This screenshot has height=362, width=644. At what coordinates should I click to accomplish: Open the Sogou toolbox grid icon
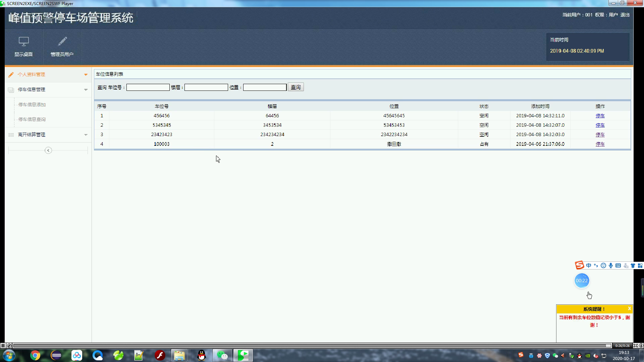point(640,265)
